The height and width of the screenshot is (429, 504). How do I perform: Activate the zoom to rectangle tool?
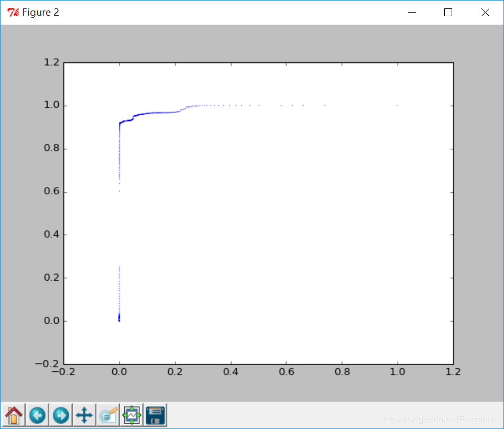[108, 415]
